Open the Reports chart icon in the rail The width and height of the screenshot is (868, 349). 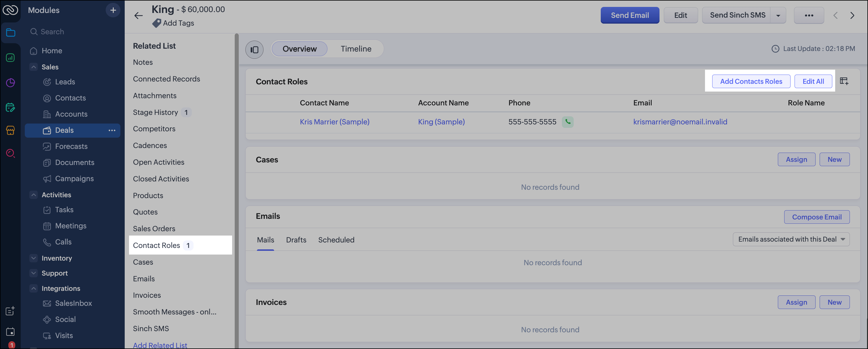click(x=10, y=58)
